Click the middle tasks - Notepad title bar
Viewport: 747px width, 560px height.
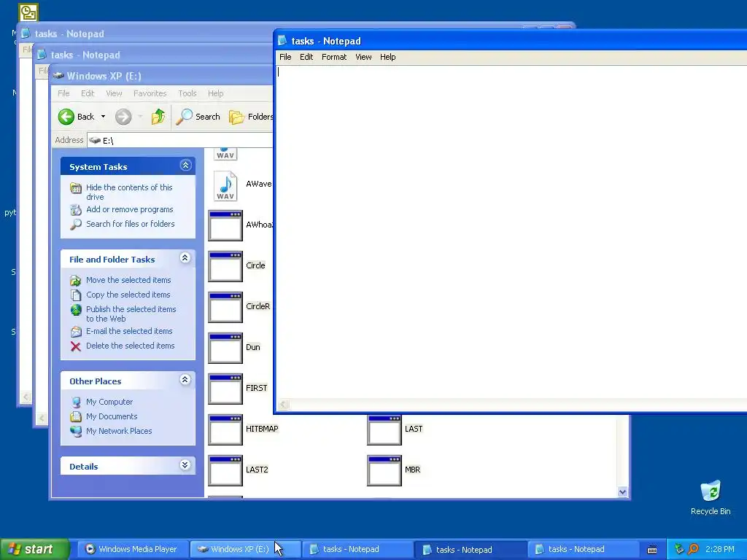point(155,55)
